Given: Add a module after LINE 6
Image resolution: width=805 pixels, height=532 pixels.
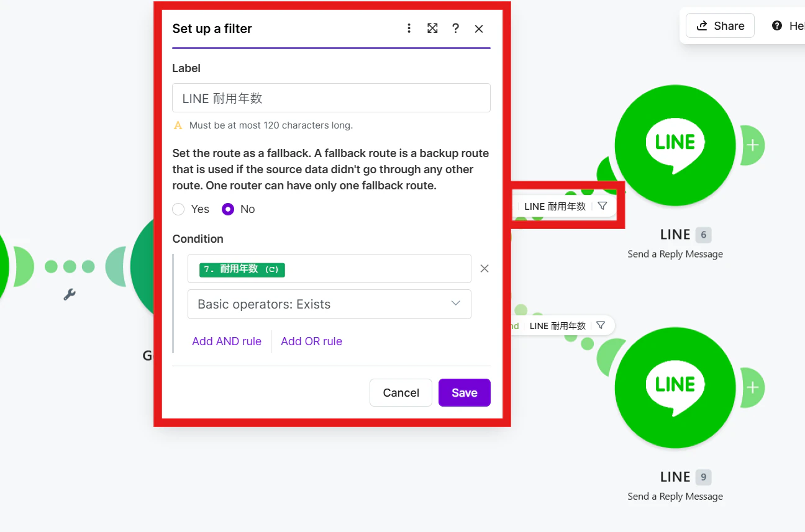Looking at the screenshot, I should pos(753,145).
